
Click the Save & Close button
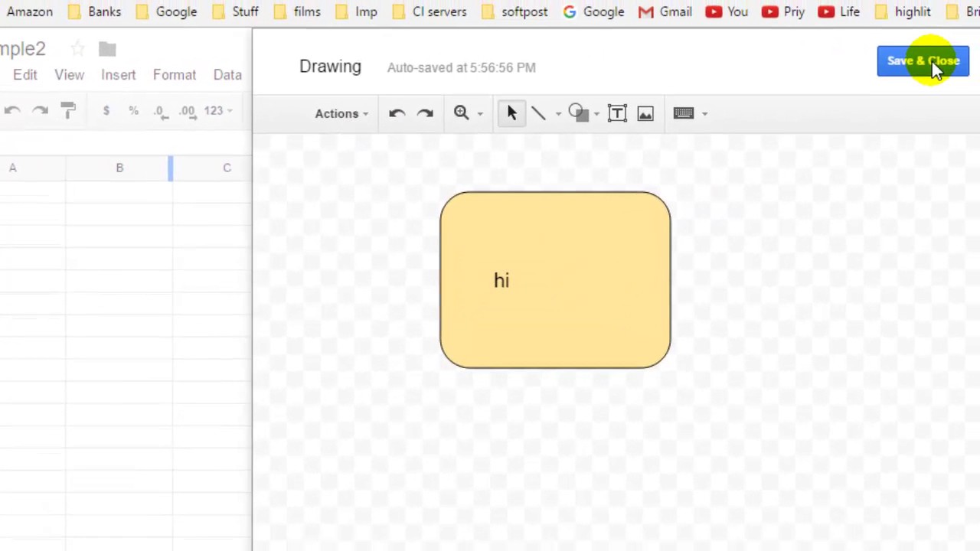point(923,60)
